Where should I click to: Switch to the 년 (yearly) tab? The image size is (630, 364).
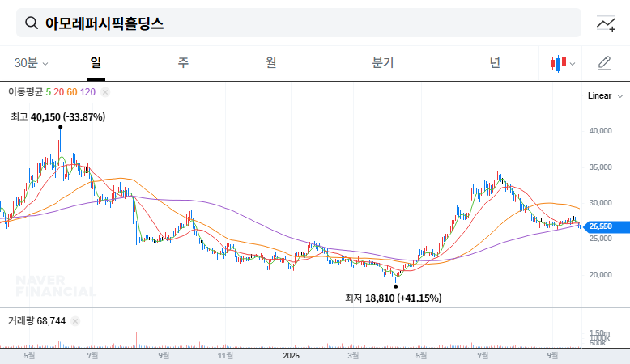tap(495, 62)
